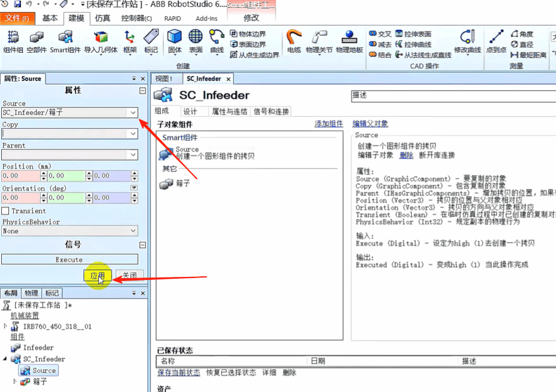Click 拉伸曲线 extrude curve tool
Image resolution: width=556 pixels, height=392 pixels.
click(413, 44)
